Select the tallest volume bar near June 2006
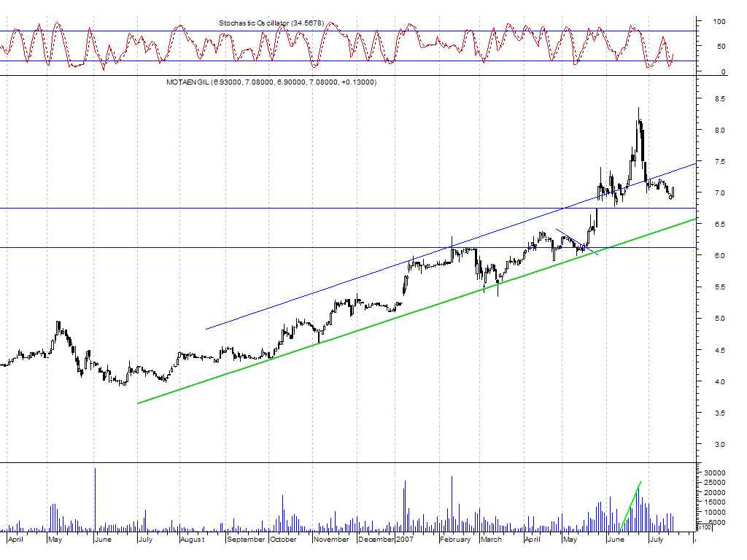 [95, 500]
